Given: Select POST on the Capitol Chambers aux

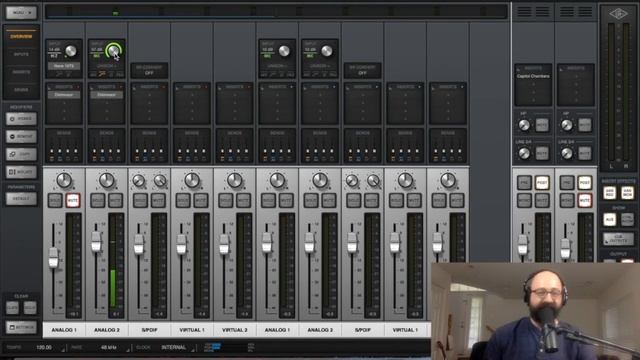Looking at the screenshot, I should coord(542,182).
